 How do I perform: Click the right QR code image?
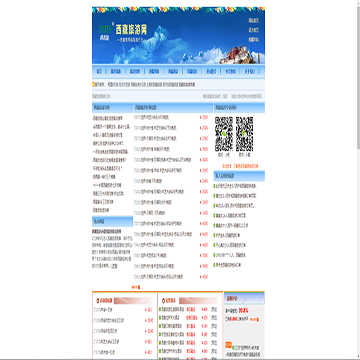coord(245,134)
